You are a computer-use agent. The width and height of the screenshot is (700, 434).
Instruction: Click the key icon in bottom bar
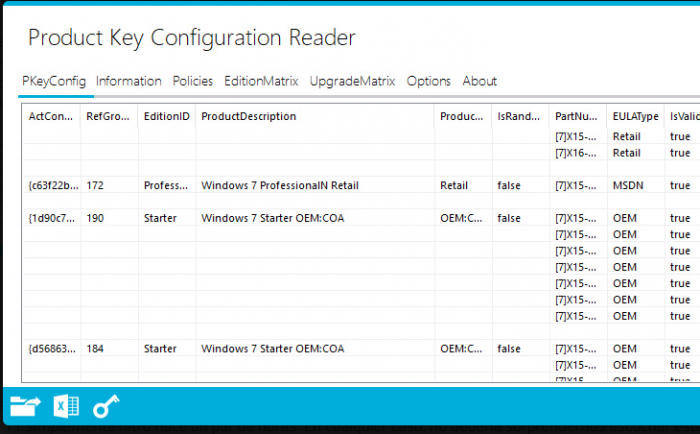coord(106,406)
